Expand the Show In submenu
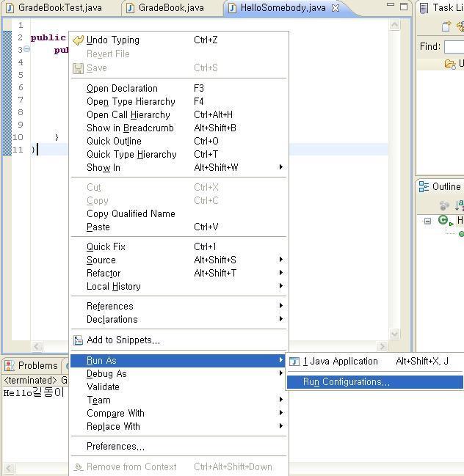Screen dimensions: 464x476 179,167
